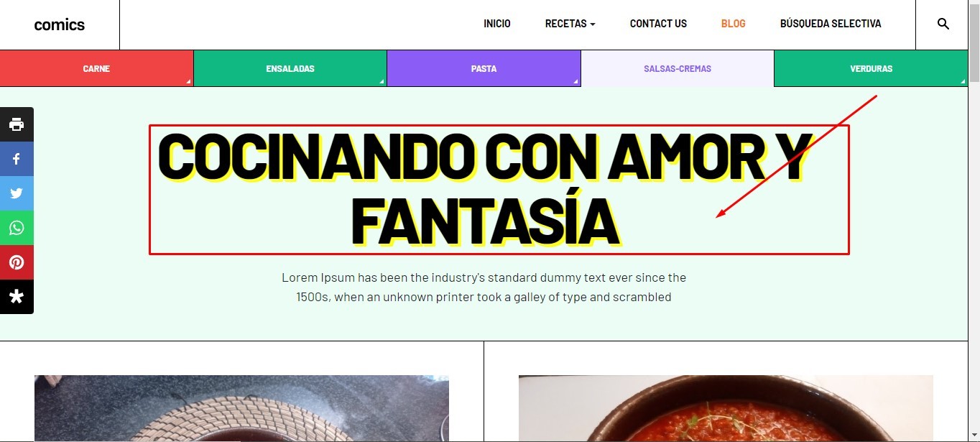Click the print share icon
Viewport: 980px width, 442px height.
(17, 124)
